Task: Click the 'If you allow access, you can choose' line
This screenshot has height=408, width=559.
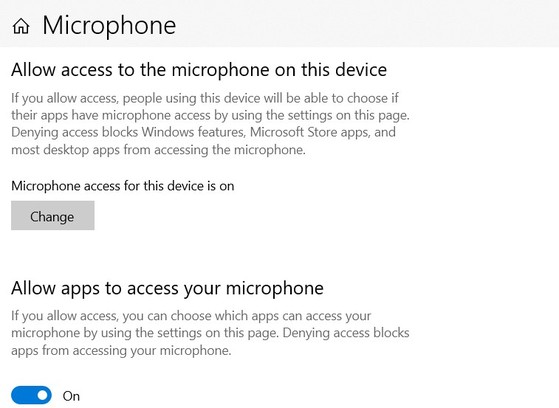Action: (191, 316)
